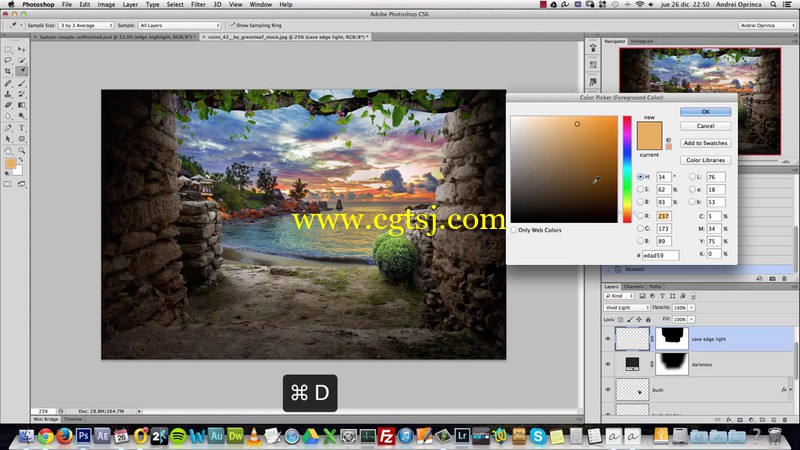This screenshot has width=800, height=450.
Task: Click the Delete layer trash icon
Action: 785,420
